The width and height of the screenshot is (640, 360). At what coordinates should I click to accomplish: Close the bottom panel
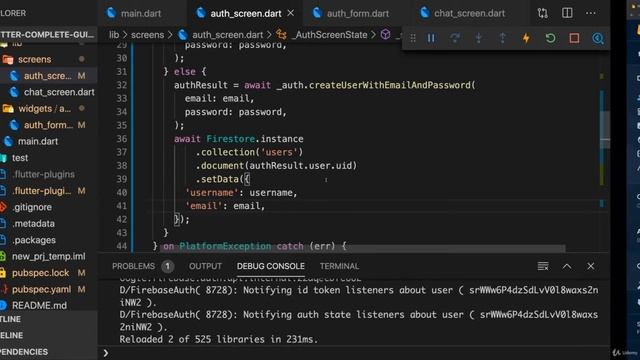pos(591,266)
